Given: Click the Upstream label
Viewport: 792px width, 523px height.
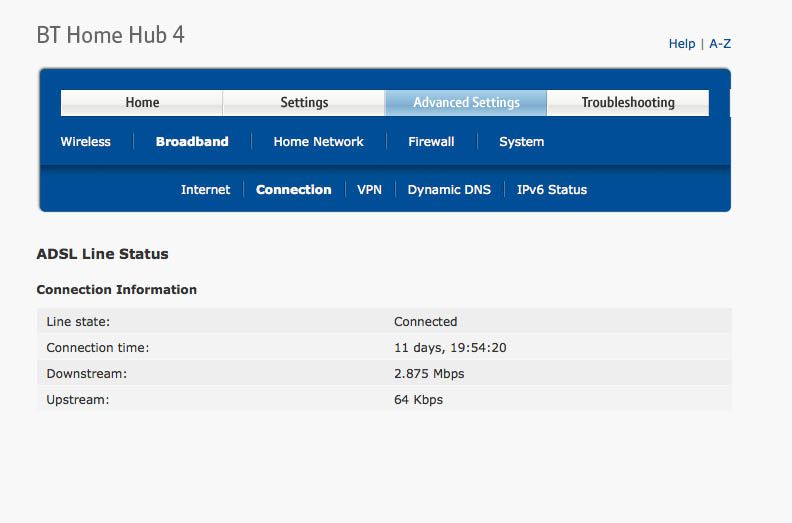Looking at the screenshot, I should click(77, 400).
